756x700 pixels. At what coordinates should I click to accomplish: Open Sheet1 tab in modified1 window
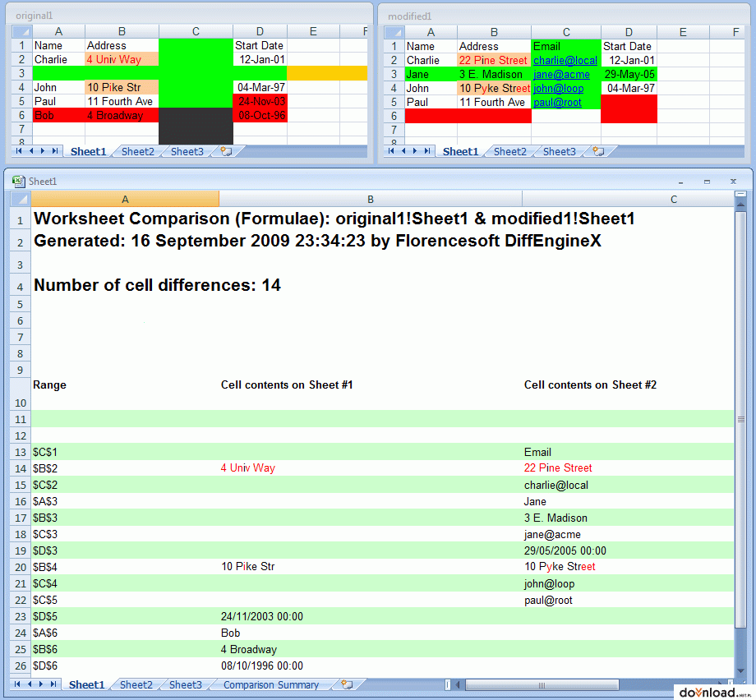460,151
